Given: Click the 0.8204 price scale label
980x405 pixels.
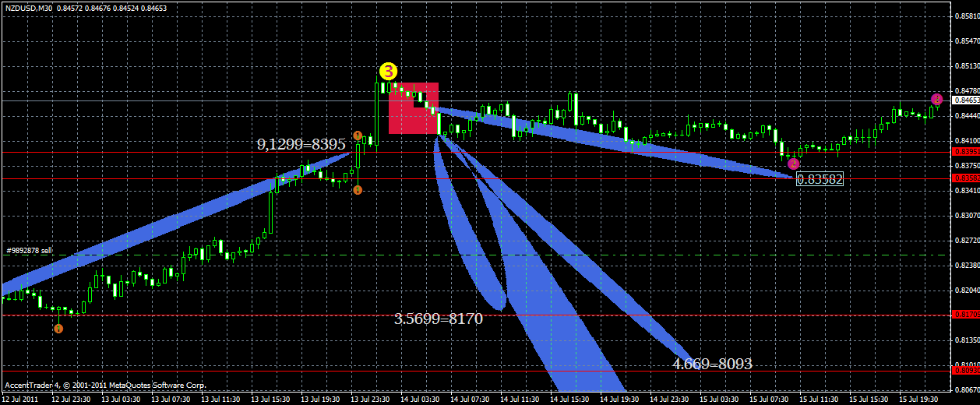Looking at the screenshot, I should click(x=966, y=291).
